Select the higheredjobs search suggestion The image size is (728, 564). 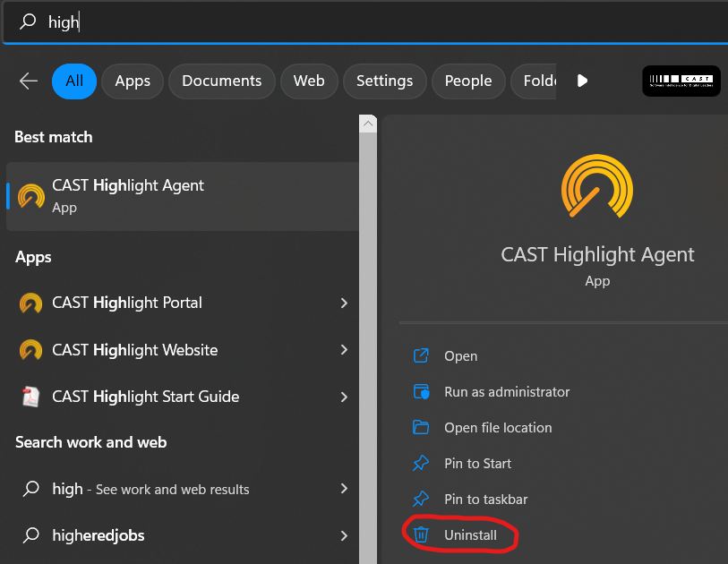point(183,535)
